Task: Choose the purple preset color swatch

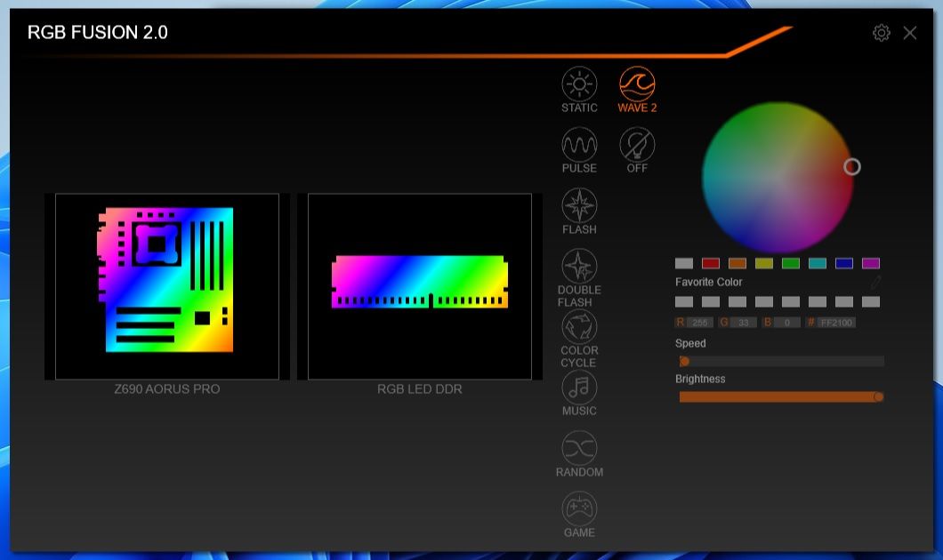Action: click(871, 263)
